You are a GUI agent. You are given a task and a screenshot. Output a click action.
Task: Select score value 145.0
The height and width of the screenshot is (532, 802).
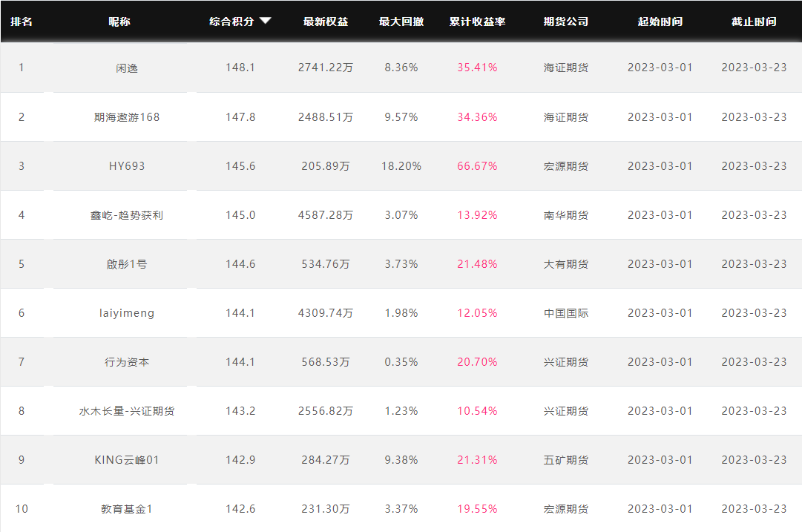(x=240, y=215)
